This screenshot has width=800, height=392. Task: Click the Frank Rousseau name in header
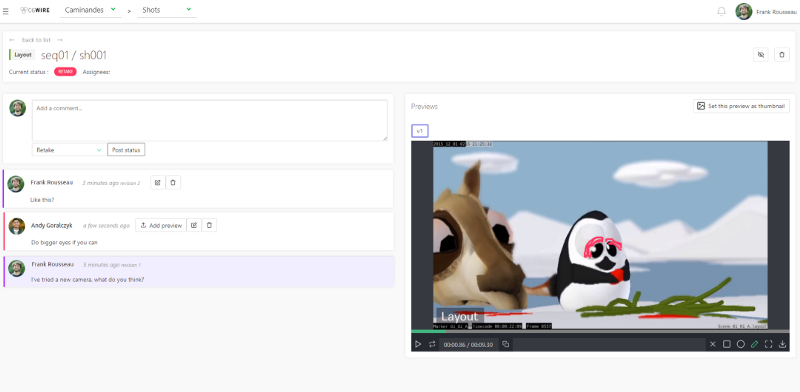(776, 12)
